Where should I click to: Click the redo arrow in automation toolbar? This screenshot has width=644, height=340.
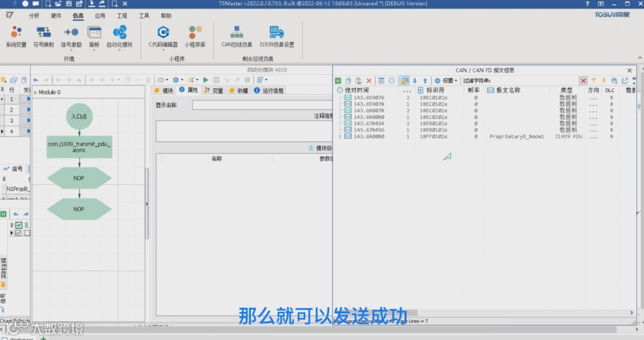pyautogui.click(x=46, y=80)
